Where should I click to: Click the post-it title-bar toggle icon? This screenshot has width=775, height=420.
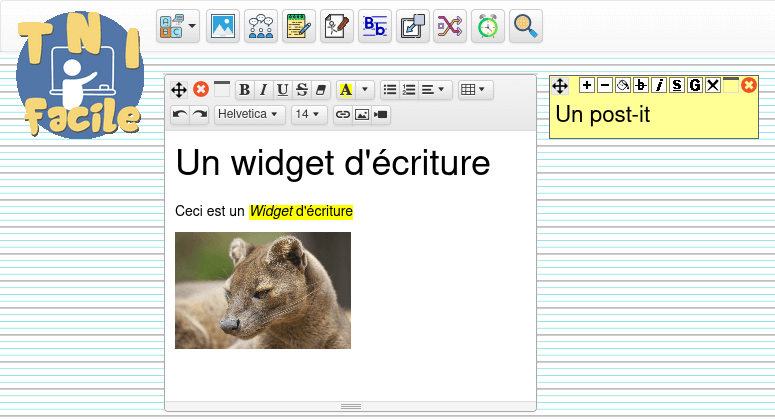pos(731,85)
